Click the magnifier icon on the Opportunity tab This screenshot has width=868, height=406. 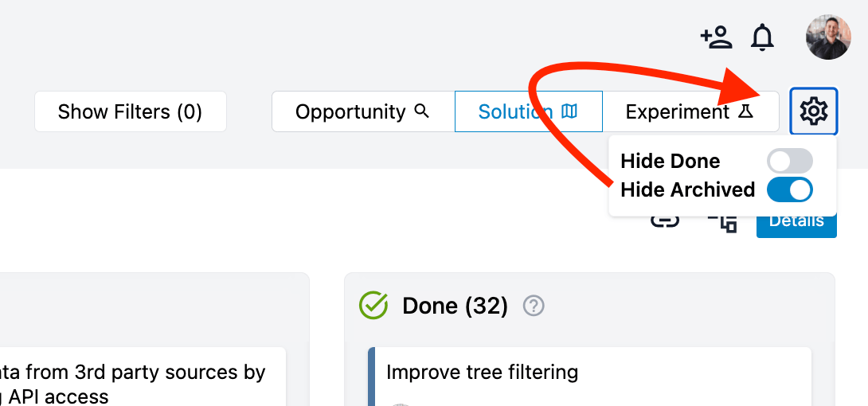(422, 111)
